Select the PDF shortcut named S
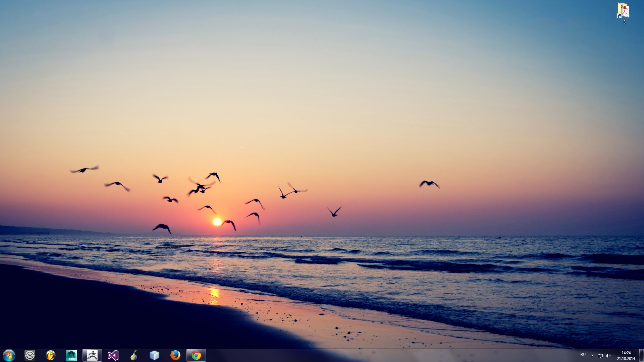This screenshot has height=362, width=644. pos(624,10)
